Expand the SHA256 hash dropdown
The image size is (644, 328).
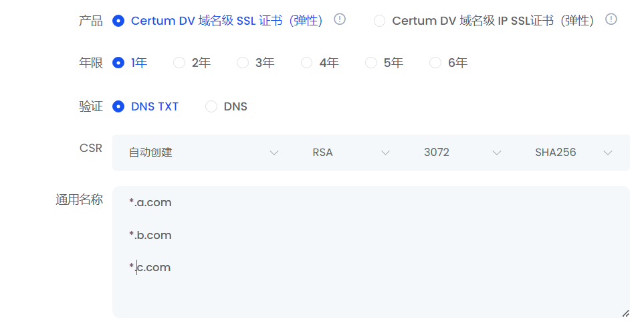pyautogui.click(x=574, y=153)
